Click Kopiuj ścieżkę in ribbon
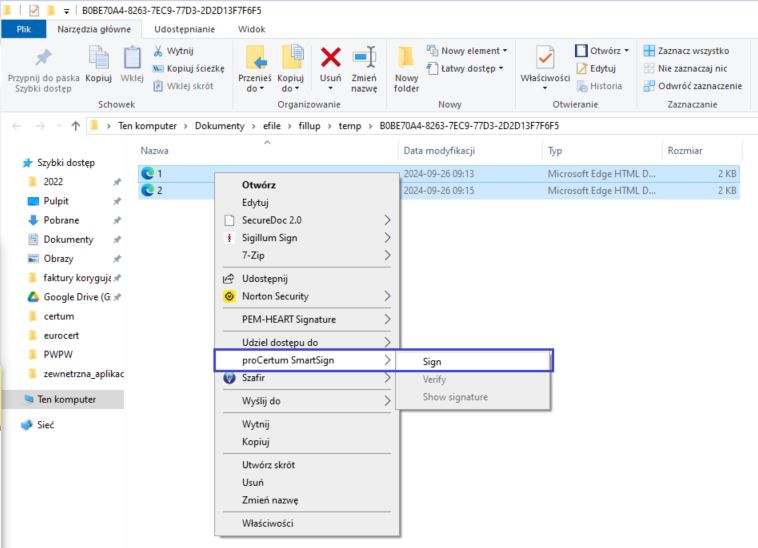The image size is (758, 548). tap(189, 69)
